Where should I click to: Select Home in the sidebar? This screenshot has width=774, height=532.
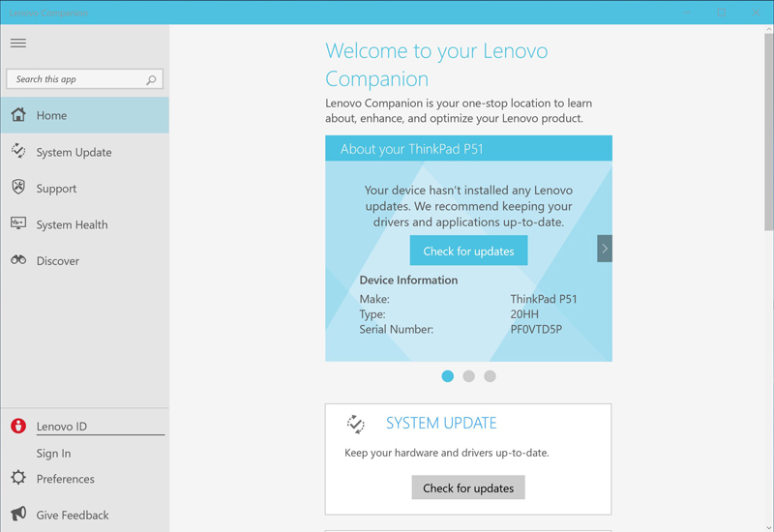pyautogui.click(x=84, y=115)
